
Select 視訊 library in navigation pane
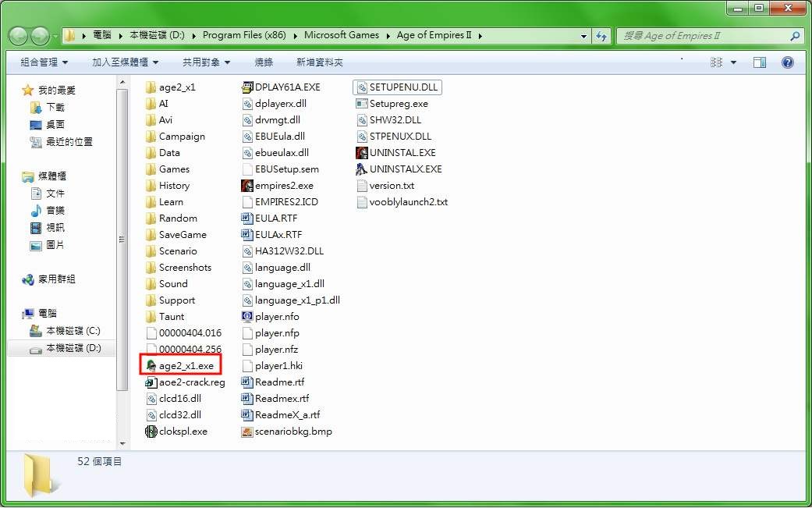pyautogui.click(x=55, y=227)
